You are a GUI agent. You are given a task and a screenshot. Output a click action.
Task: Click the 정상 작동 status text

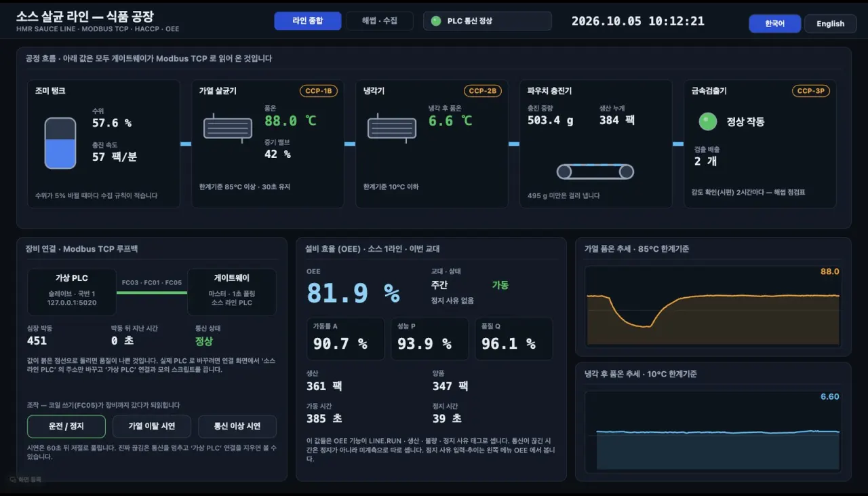click(x=745, y=121)
